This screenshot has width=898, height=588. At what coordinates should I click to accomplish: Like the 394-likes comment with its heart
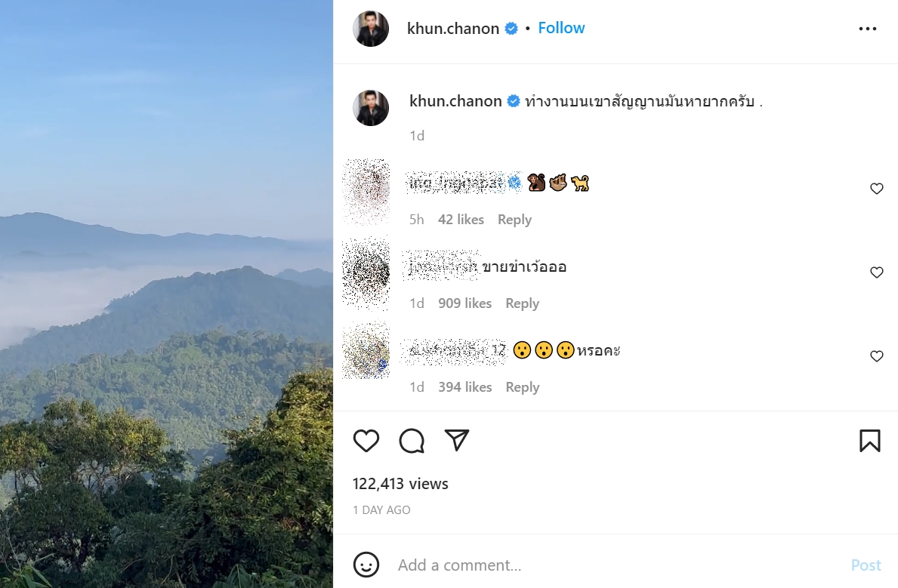click(x=876, y=356)
